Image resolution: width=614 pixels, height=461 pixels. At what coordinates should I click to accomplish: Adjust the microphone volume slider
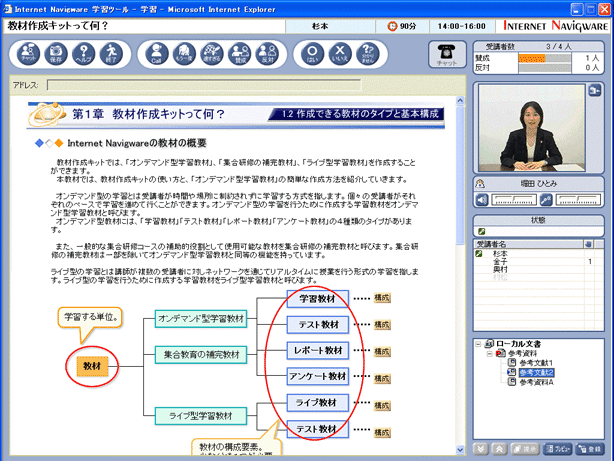[x=578, y=200]
